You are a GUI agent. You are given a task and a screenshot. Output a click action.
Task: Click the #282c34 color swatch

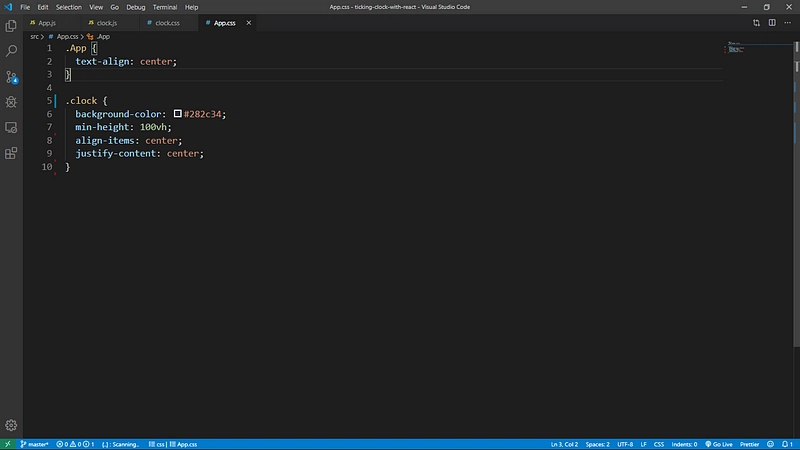pyautogui.click(x=178, y=114)
